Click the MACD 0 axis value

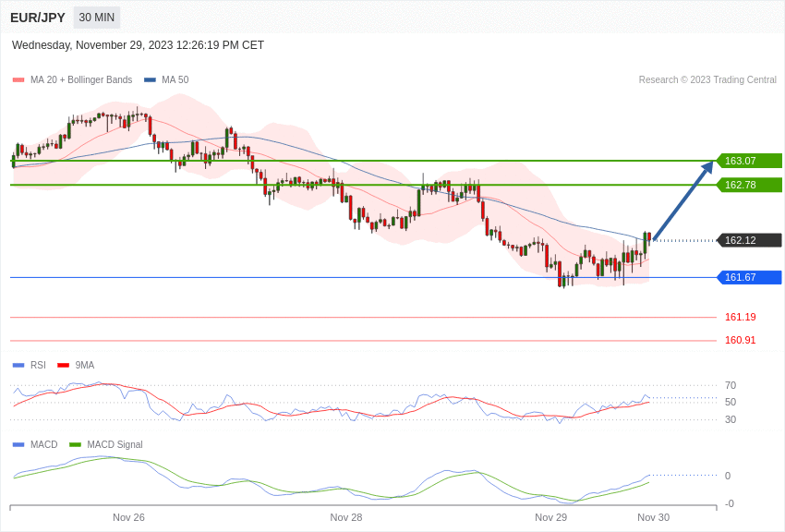[728, 476]
